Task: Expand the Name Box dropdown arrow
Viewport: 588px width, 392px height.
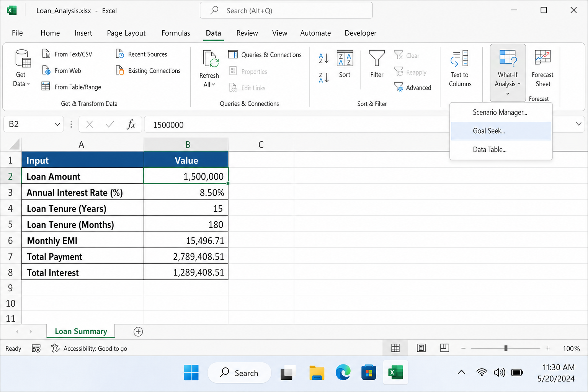Action: 57,124
